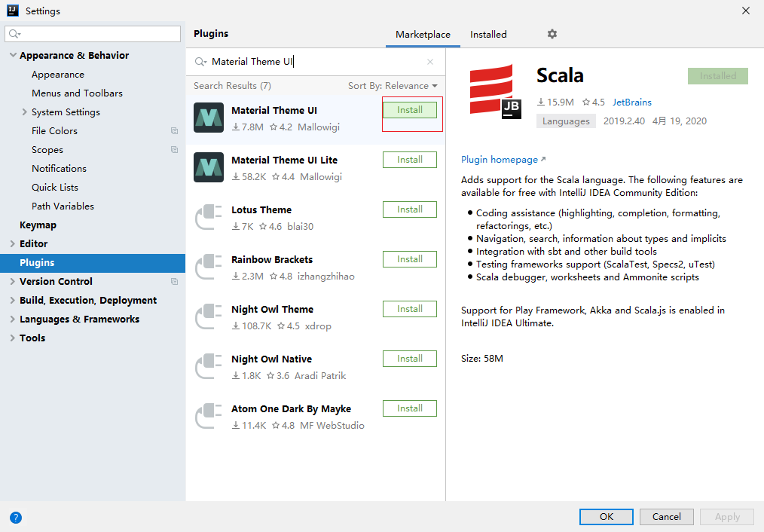The height and width of the screenshot is (532, 764).
Task: Install the Material Theme UI Lite plugin
Action: [x=410, y=160]
